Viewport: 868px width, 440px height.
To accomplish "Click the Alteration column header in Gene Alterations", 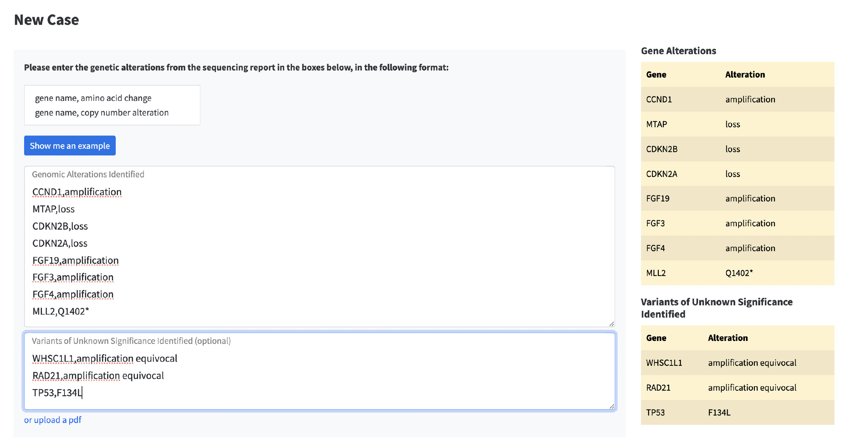I will click(745, 75).
